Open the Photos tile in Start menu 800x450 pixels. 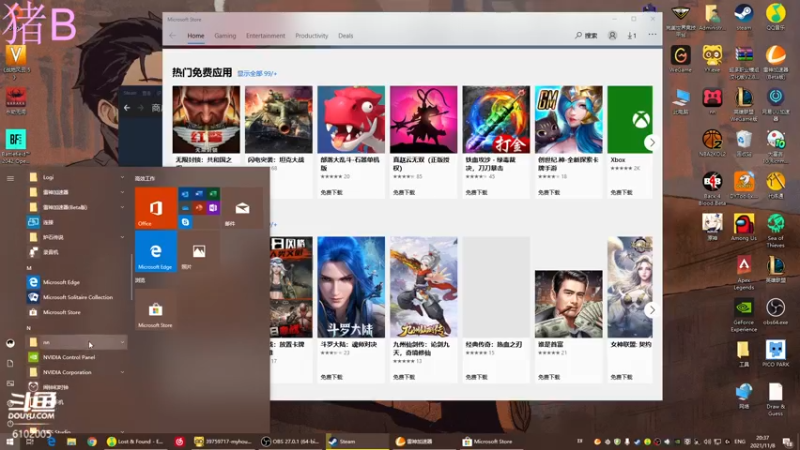(x=199, y=251)
